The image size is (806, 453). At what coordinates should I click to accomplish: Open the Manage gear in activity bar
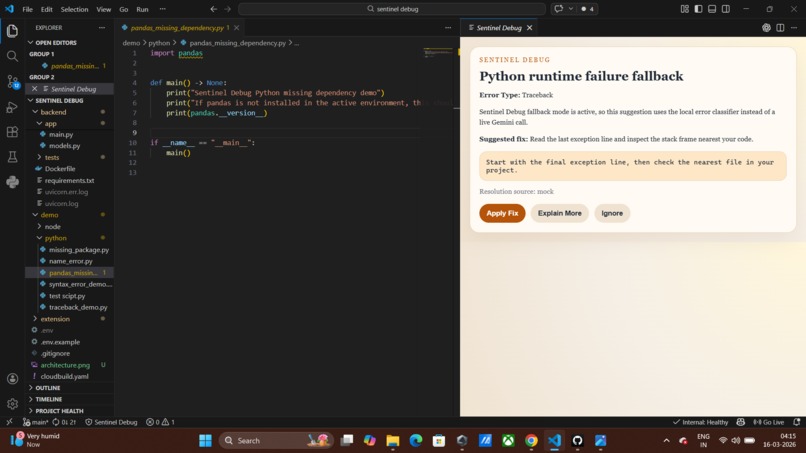12,404
